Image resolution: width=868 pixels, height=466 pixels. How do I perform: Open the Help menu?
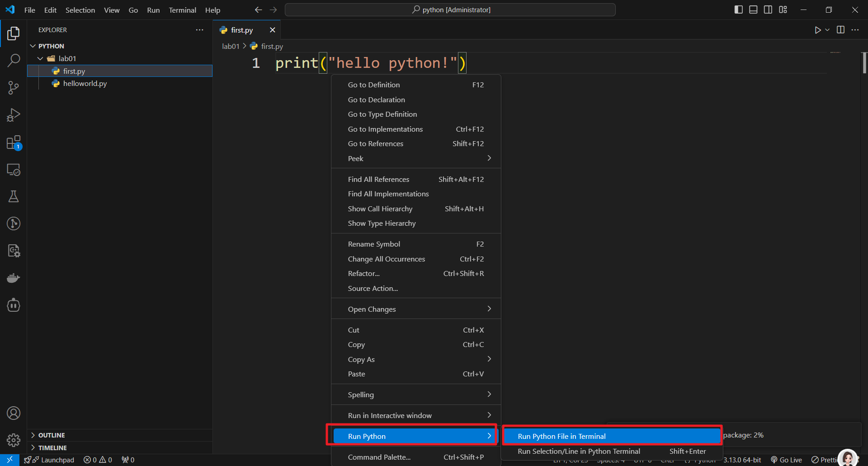(212, 10)
